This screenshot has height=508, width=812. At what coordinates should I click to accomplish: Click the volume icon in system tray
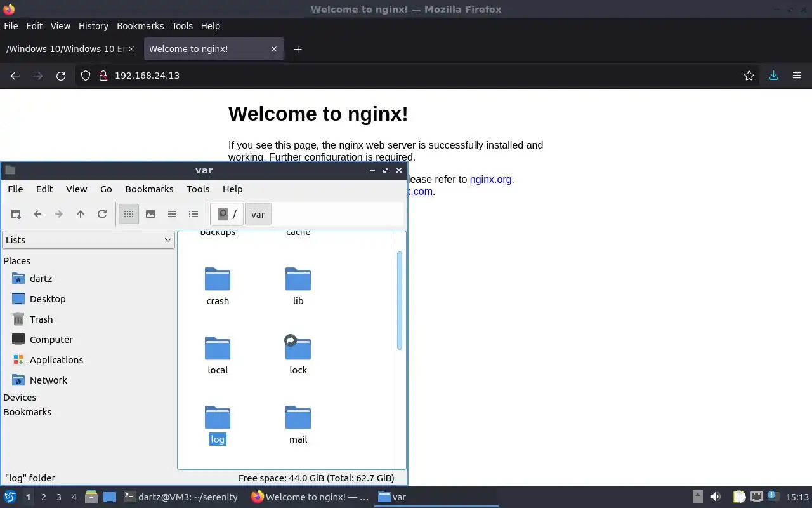(x=716, y=497)
